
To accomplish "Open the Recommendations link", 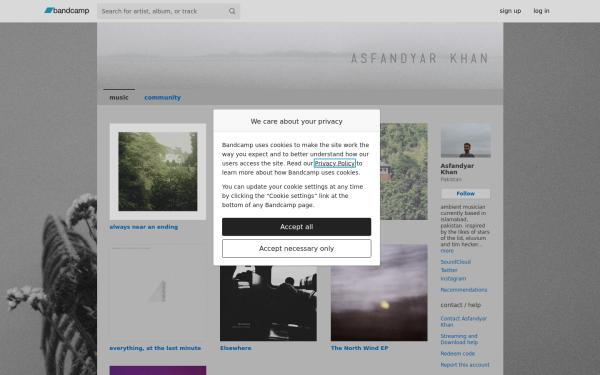I will tap(464, 290).
